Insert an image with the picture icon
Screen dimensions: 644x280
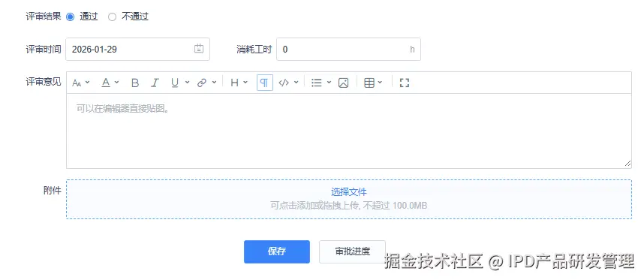click(343, 83)
